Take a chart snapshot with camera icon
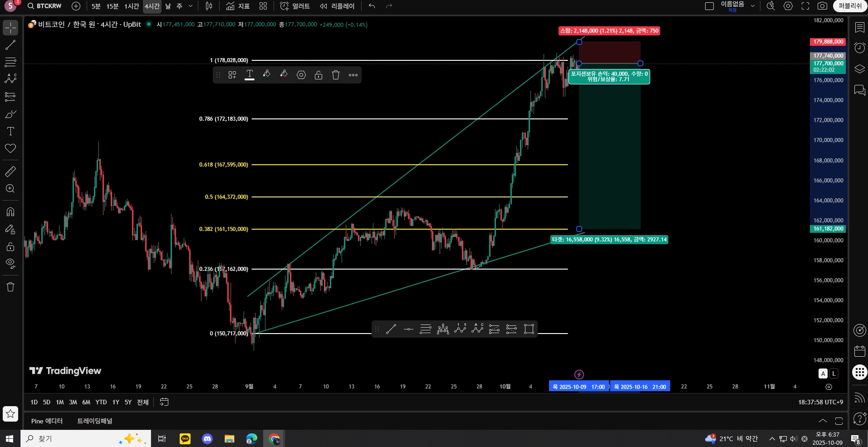Viewport: 868px width, 447px height. point(822,6)
